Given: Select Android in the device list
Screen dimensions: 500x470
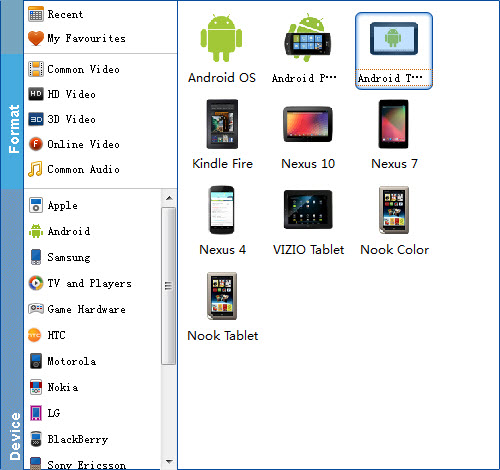Looking at the screenshot, I should 93,231.
